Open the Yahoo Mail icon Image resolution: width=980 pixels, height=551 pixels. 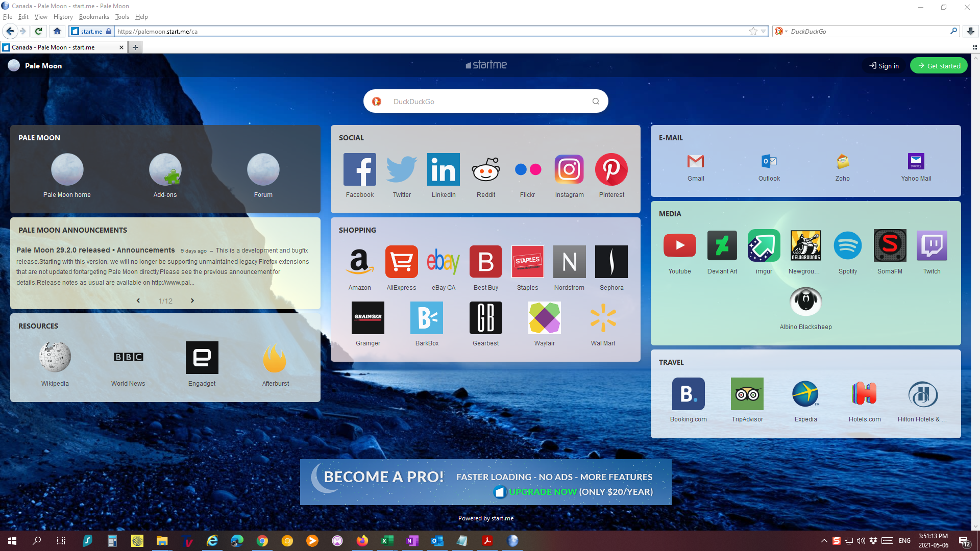click(916, 161)
